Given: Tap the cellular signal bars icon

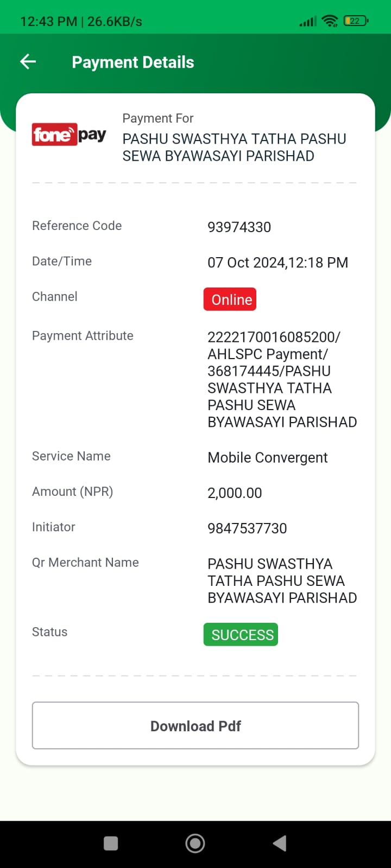Looking at the screenshot, I should click(x=307, y=21).
